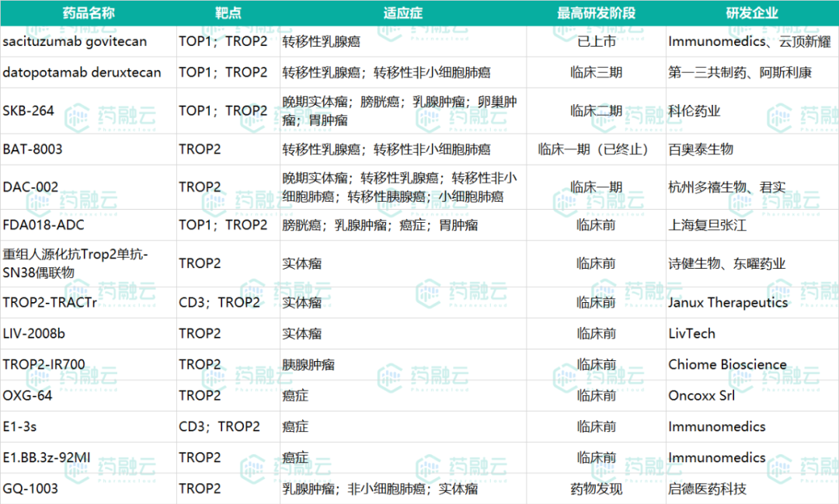Click the Immunomedics、云顶新耀 company cell
Image resolution: width=839 pixels, height=504 pixels.
752,42
